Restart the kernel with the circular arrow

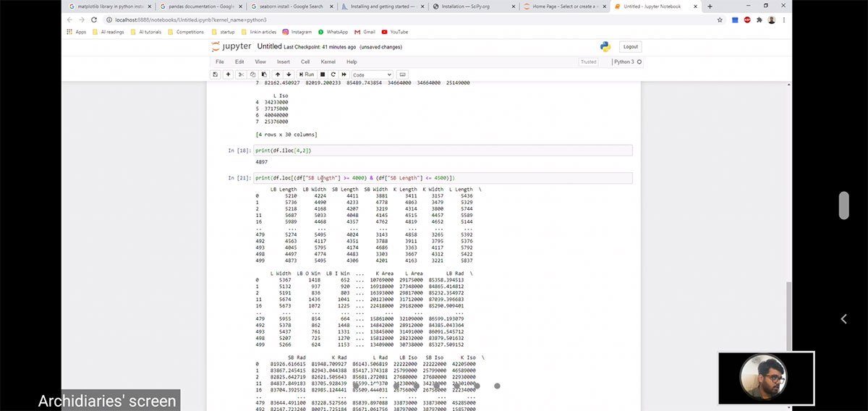click(x=333, y=75)
